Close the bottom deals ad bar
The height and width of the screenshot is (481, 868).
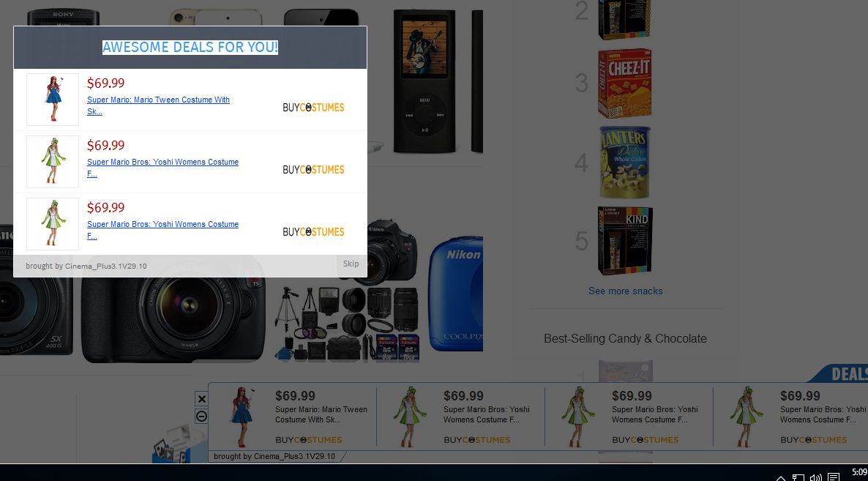click(201, 398)
